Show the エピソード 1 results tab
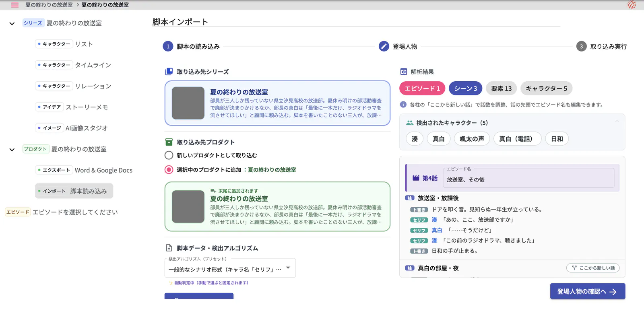This screenshot has height=313, width=644. tap(422, 88)
